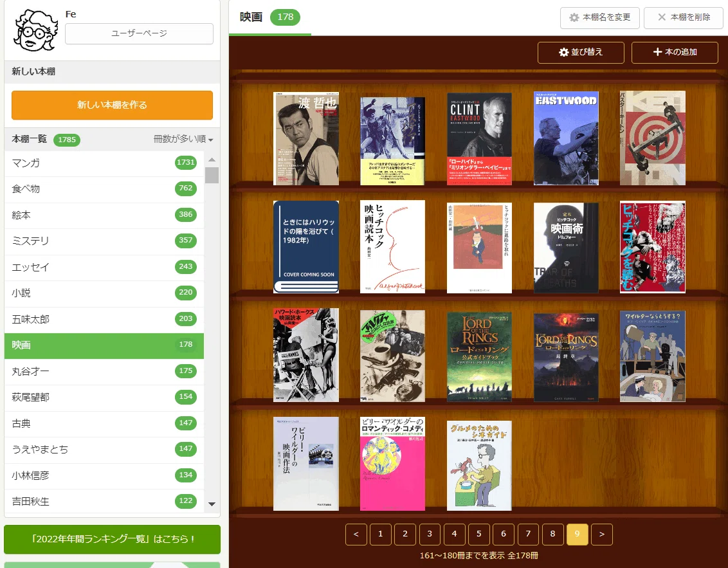
Task: Create a new shelf with 新しい本棚を作る
Action: click(x=112, y=105)
